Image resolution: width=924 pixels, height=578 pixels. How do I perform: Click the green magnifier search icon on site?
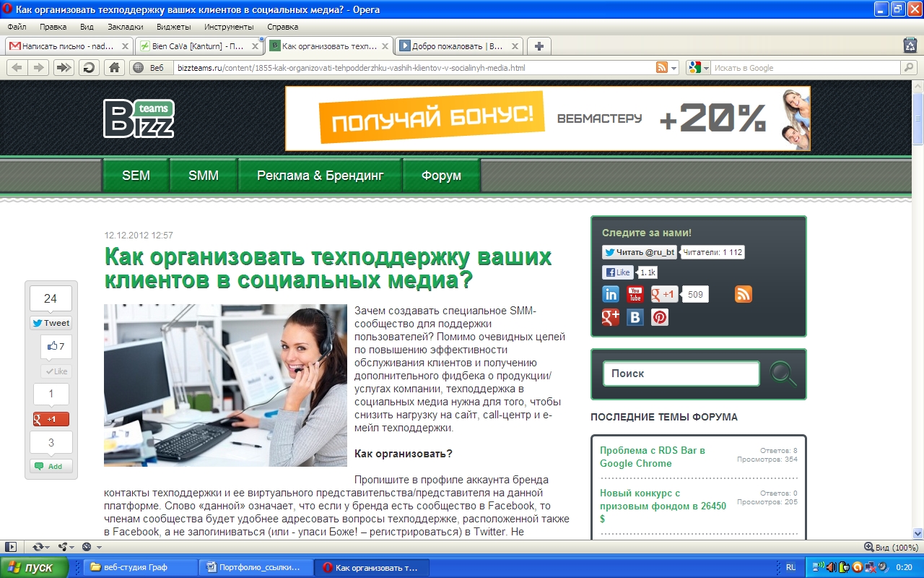[x=783, y=374]
